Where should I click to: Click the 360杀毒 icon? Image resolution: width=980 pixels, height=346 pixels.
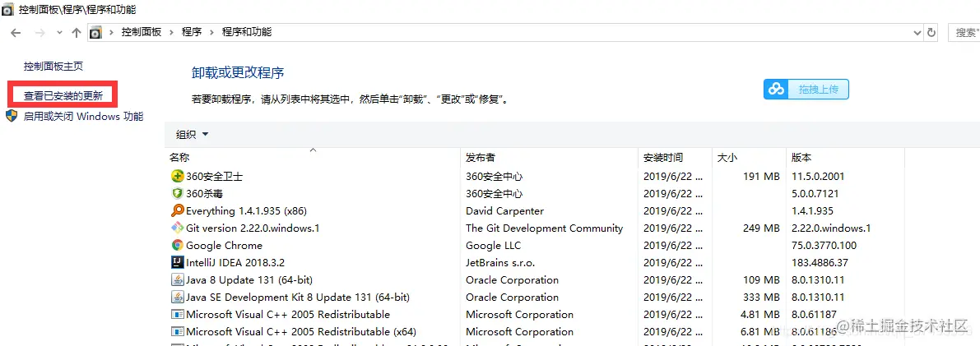(177, 194)
